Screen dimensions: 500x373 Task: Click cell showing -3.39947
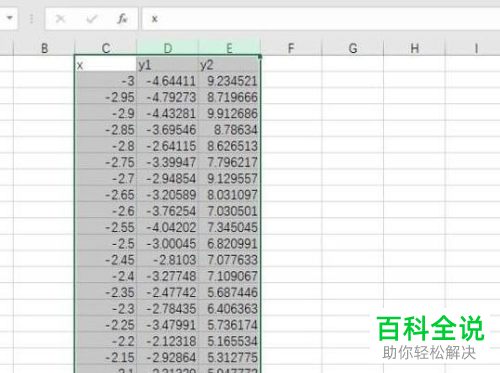coord(168,162)
